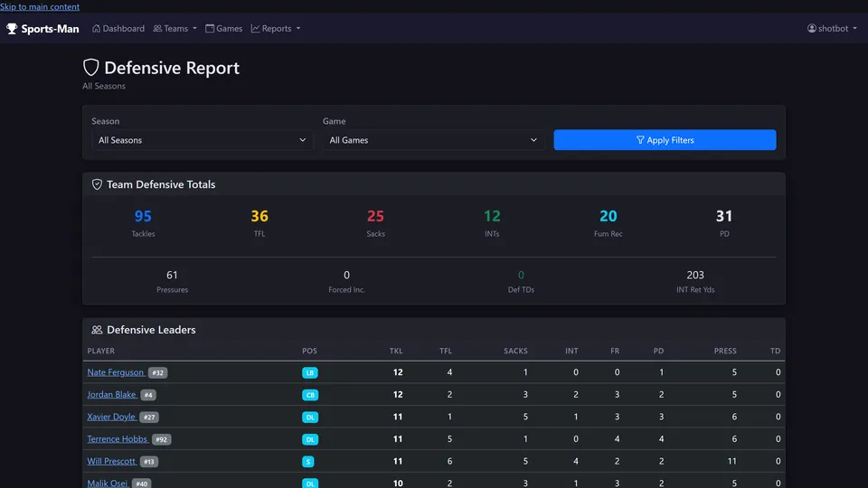Open the Season dropdown
The width and height of the screenshot is (868, 488).
click(x=202, y=140)
